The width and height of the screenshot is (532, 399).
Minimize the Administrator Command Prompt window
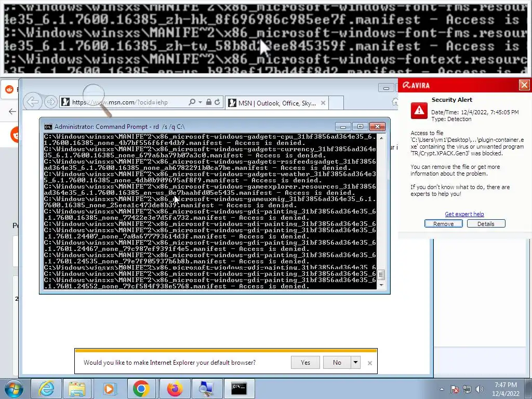click(x=343, y=127)
